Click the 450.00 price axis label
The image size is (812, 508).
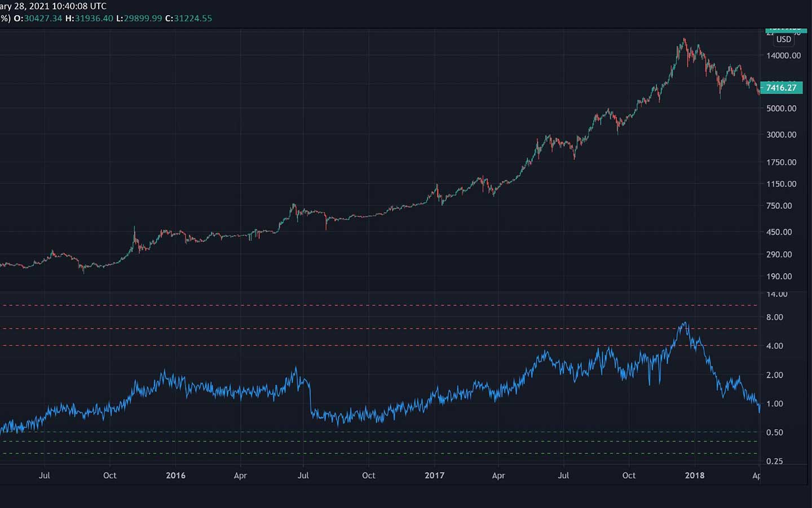point(779,232)
